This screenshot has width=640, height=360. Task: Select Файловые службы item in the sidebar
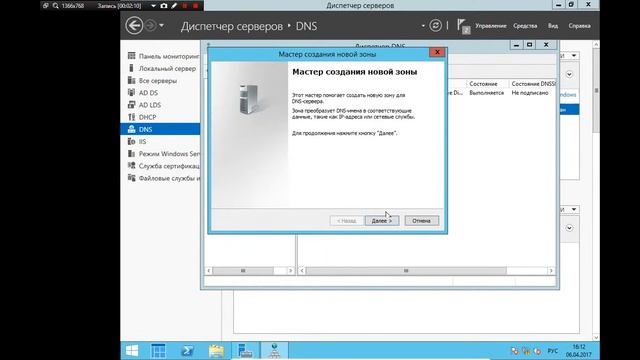click(x=160, y=178)
